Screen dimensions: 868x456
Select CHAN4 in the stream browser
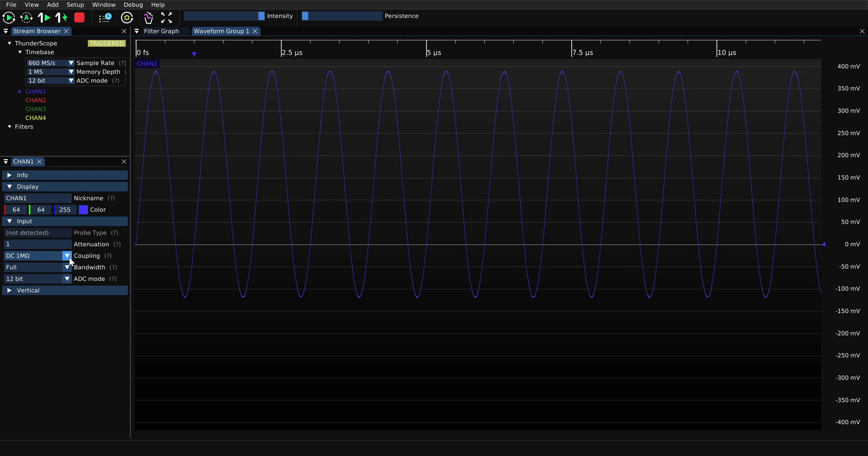pyautogui.click(x=36, y=118)
